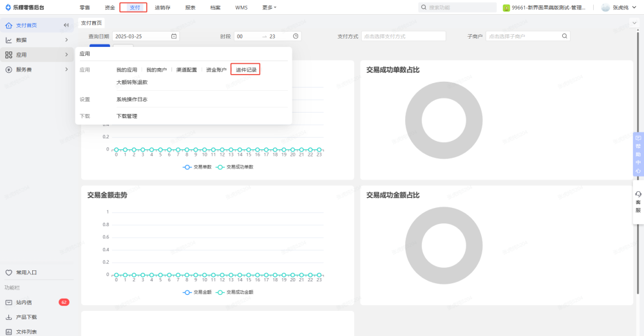Click the 搜索功能 search input
This screenshot has width=644, height=336.
click(x=457, y=7)
